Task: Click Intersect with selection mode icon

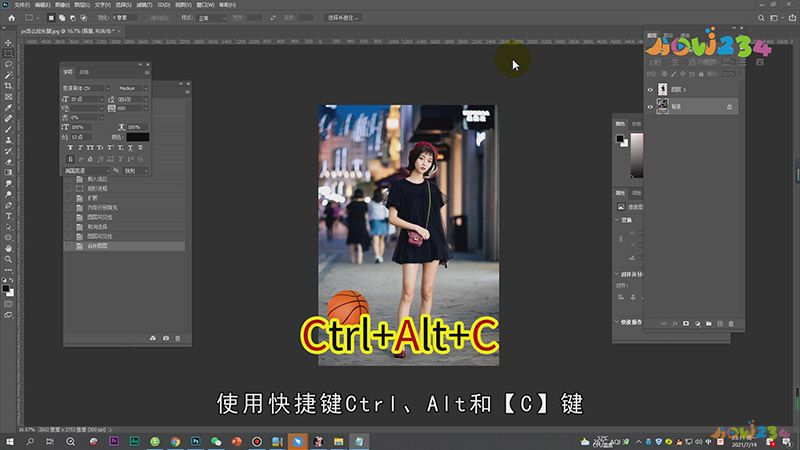Action: (84, 18)
